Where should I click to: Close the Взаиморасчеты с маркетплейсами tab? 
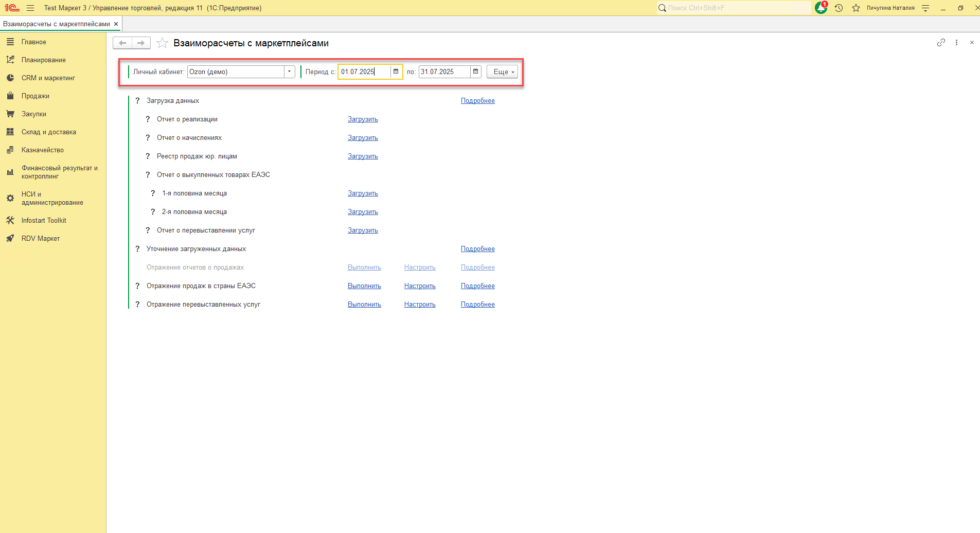(x=116, y=24)
